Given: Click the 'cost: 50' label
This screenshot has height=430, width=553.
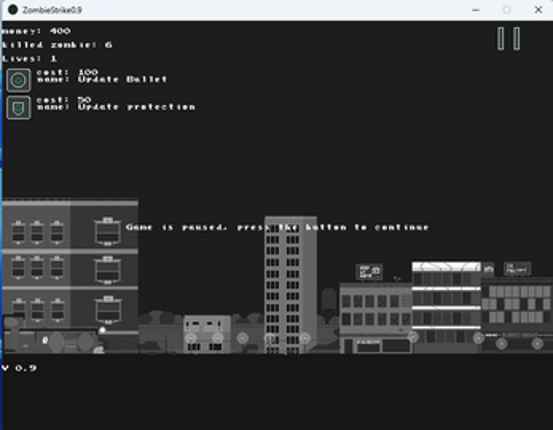Looking at the screenshot, I should pos(64,99).
